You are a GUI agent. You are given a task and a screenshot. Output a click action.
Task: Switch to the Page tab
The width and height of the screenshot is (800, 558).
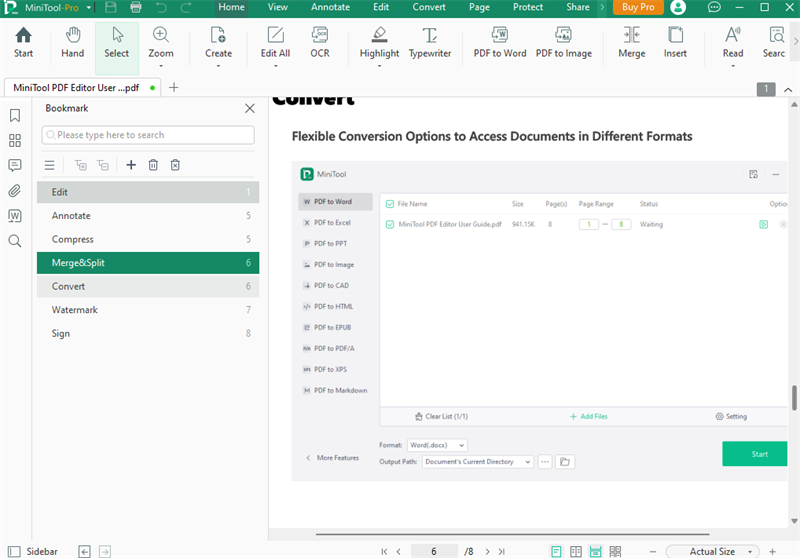[x=479, y=7]
